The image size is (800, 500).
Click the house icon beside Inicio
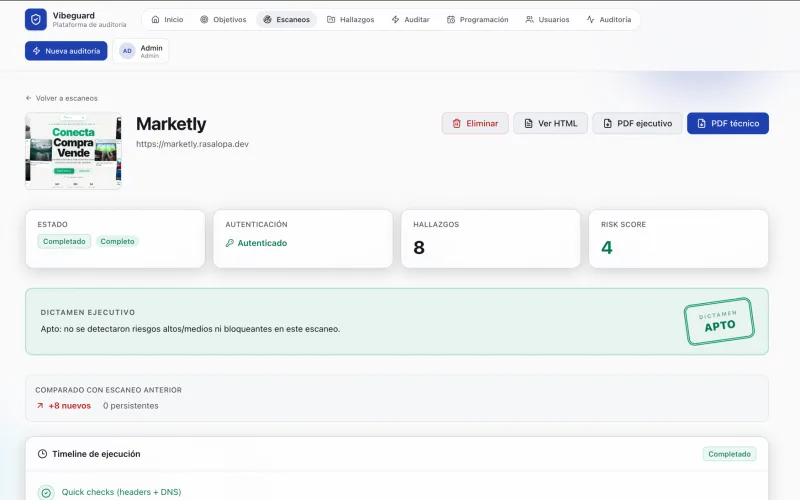(156, 19)
